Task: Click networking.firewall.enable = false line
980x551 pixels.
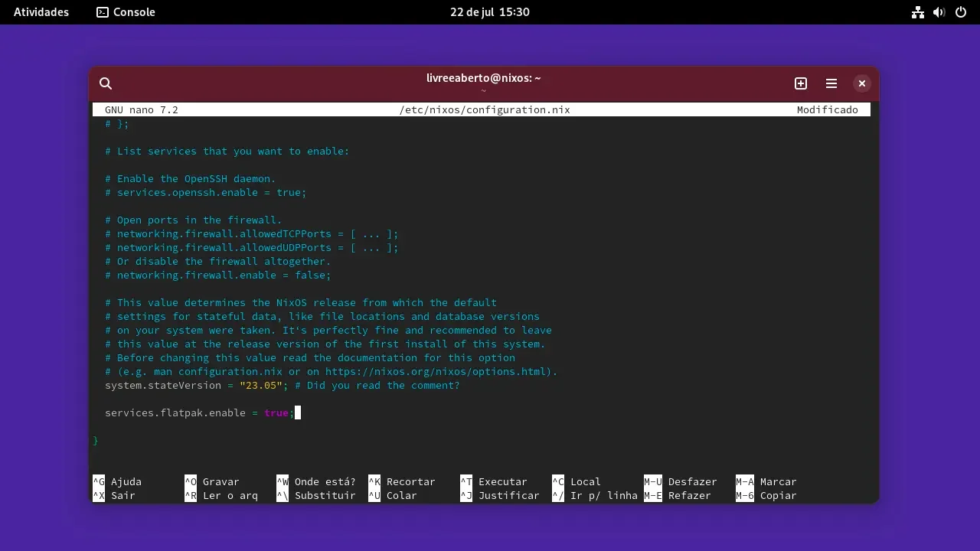Action: (218, 275)
